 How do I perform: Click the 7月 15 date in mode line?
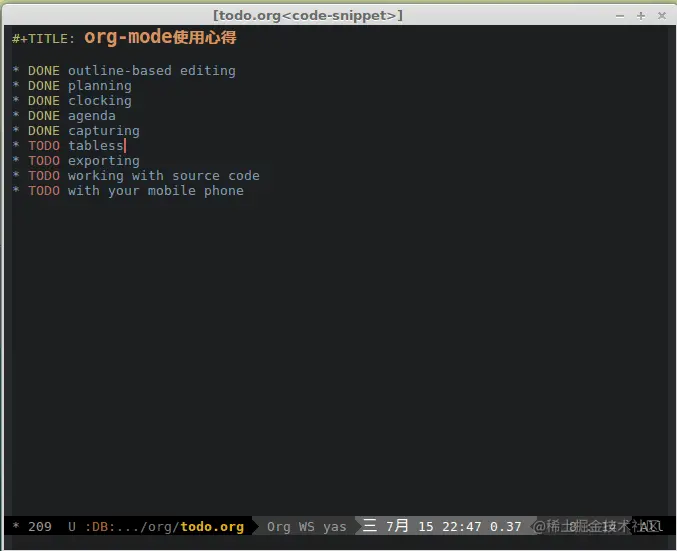click(409, 526)
